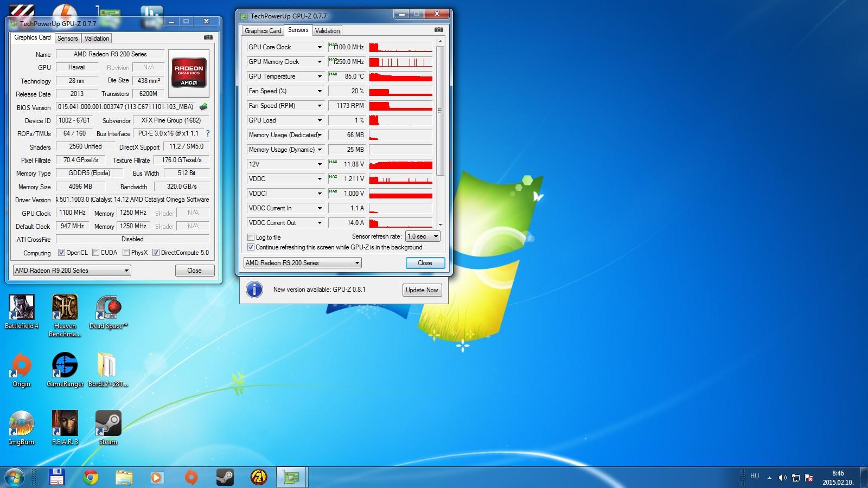Click the Origin icon in the taskbar
Image resolution: width=868 pixels, height=488 pixels.
[x=191, y=477]
